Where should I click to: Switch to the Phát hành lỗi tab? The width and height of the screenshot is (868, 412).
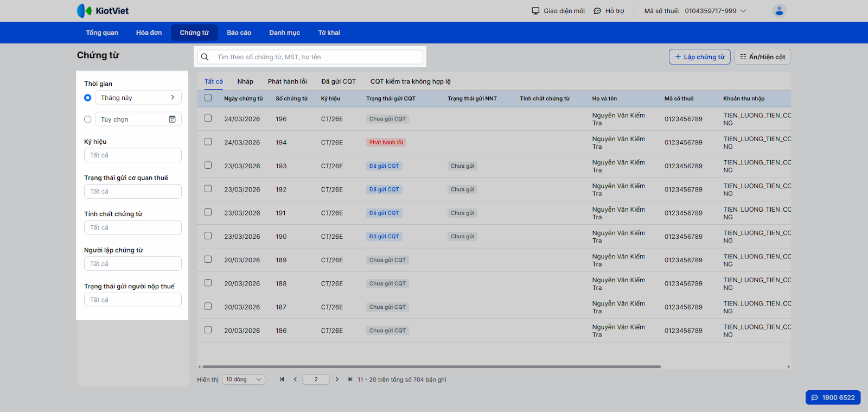287,81
